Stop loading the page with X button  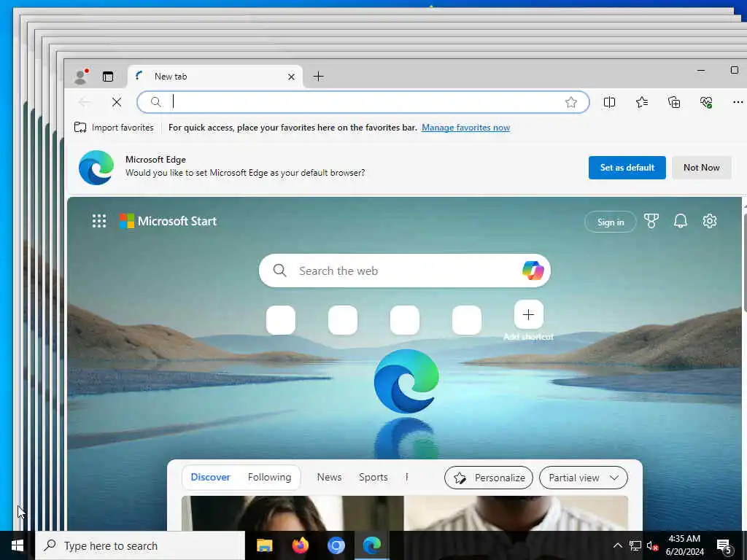[x=116, y=102]
